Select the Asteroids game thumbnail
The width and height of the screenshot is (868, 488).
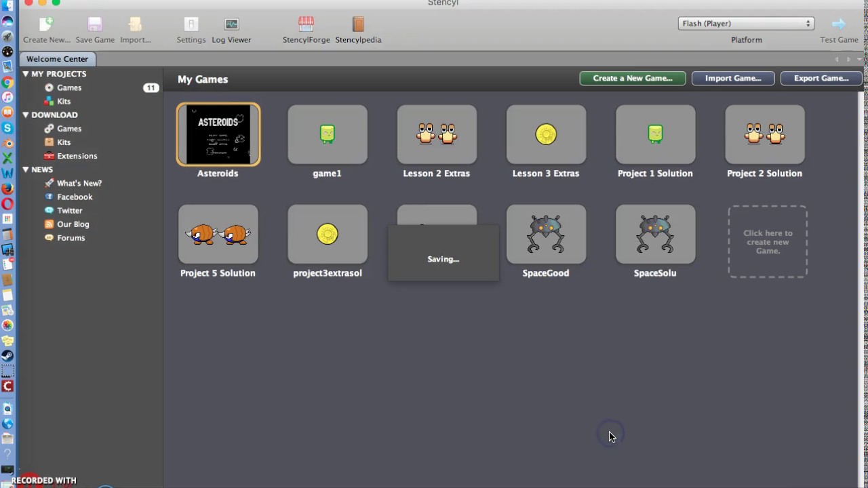point(218,134)
